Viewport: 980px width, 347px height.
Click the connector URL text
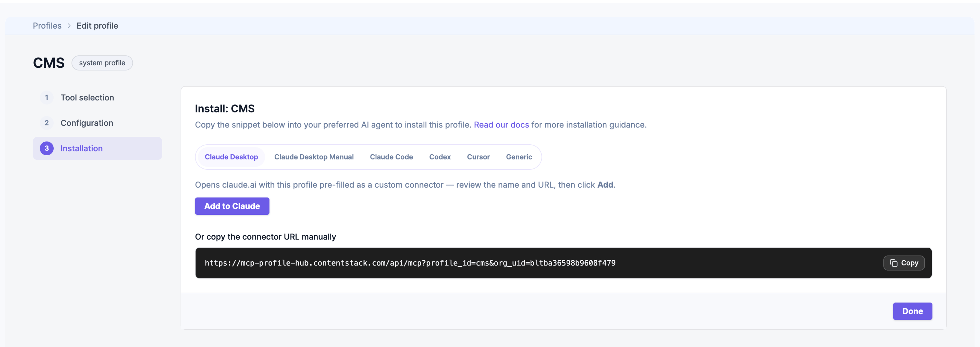point(410,263)
